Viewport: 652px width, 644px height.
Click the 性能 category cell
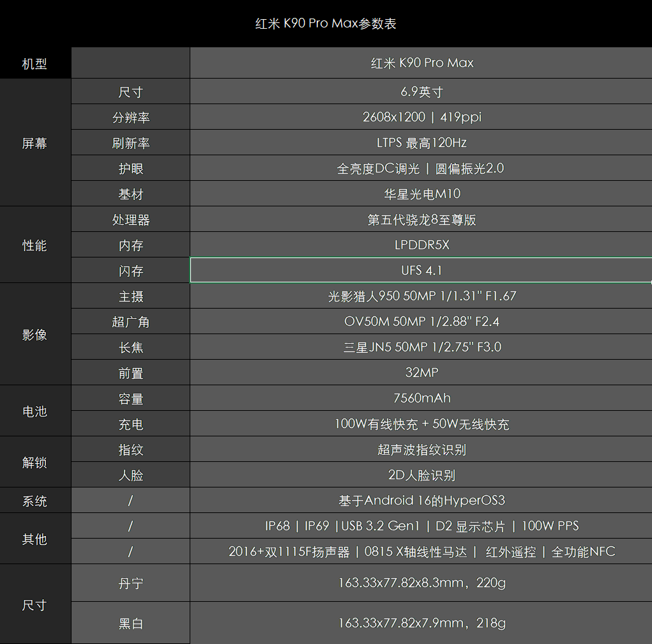[x=34, y=245]
